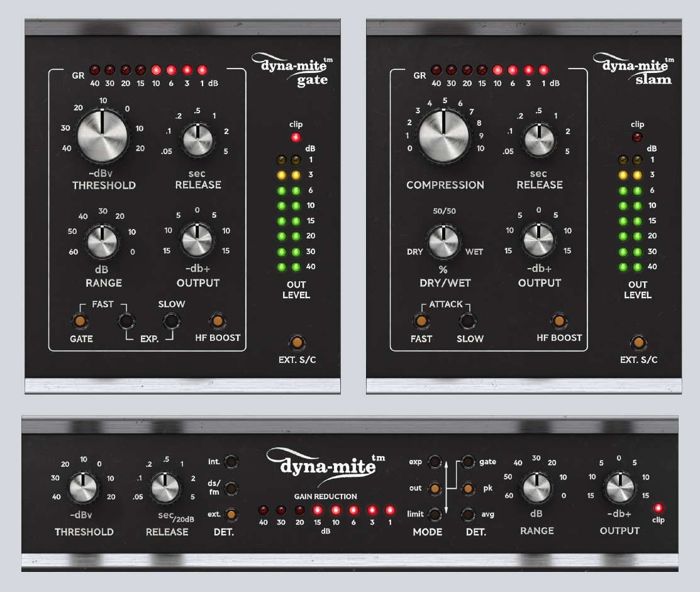Click the dyna-mite logo on the rack unit
Viewport: 700px width, 592px height.
click(326, 467)
